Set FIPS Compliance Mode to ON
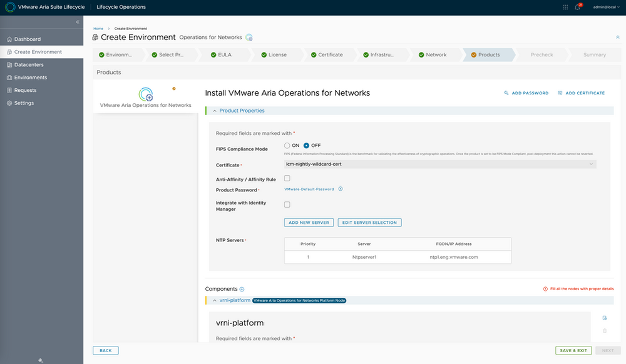Viewport: 626px width, 364px height. [287, 146]
